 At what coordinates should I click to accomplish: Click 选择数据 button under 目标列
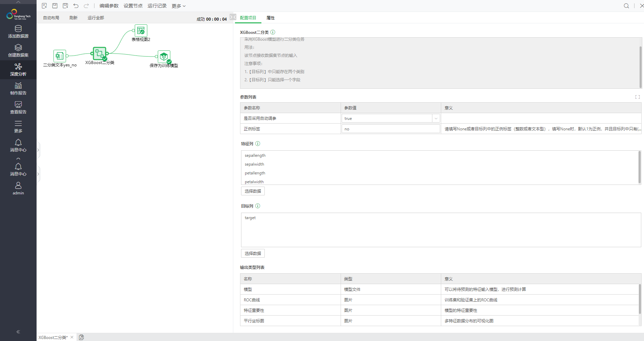pos(253,253)
